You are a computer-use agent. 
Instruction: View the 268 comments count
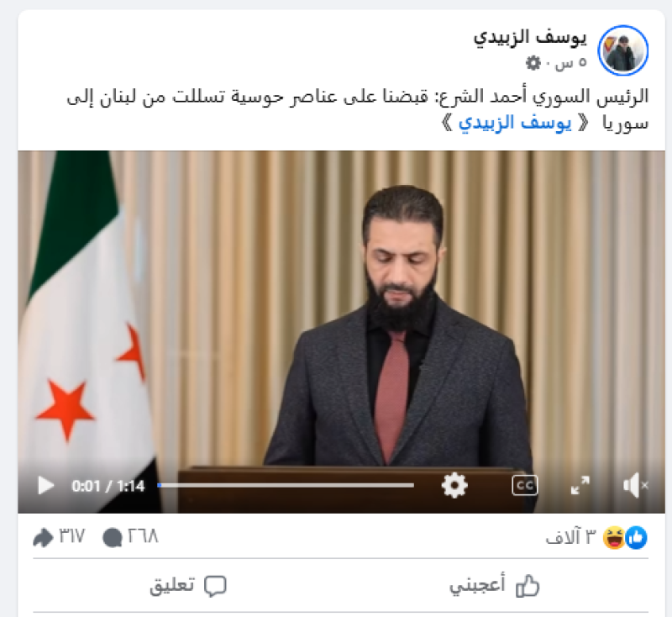[131, 537]
